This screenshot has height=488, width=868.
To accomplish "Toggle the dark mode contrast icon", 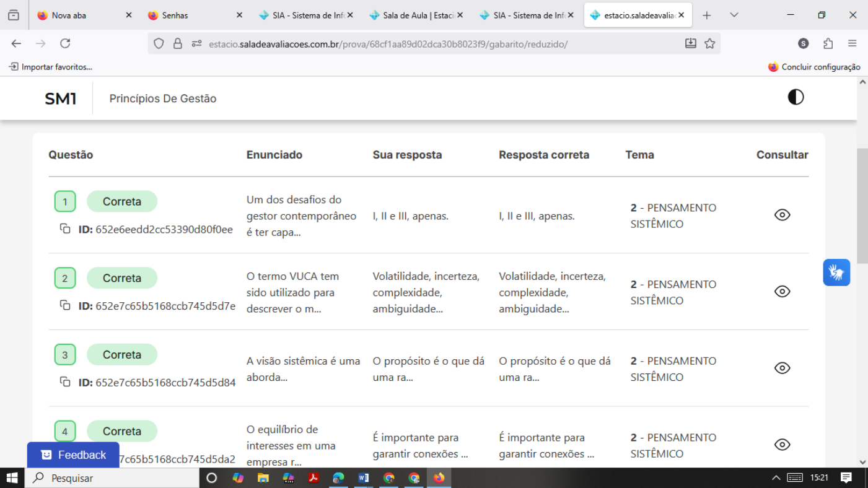I will pyautogui.click(x=796, y=97).
